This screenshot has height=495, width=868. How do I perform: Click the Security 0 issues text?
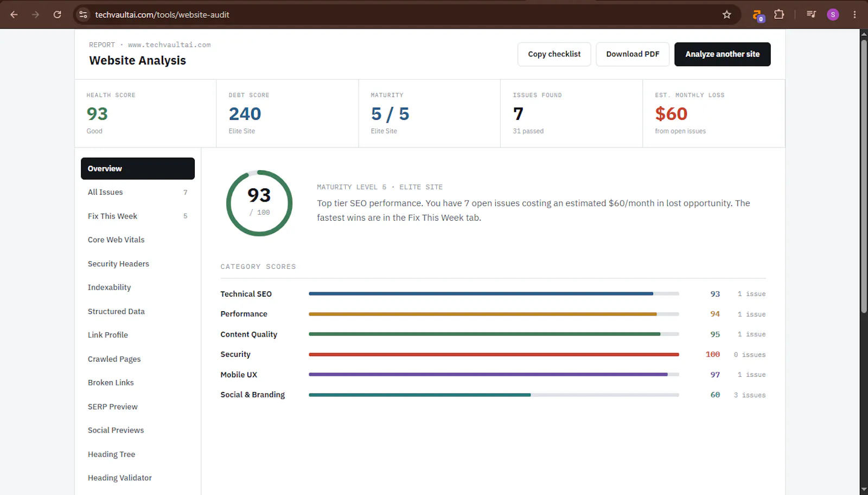[x=750, y=355]
